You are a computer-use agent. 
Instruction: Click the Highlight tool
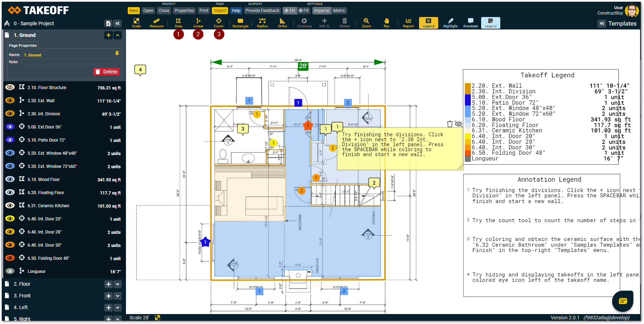450,23
